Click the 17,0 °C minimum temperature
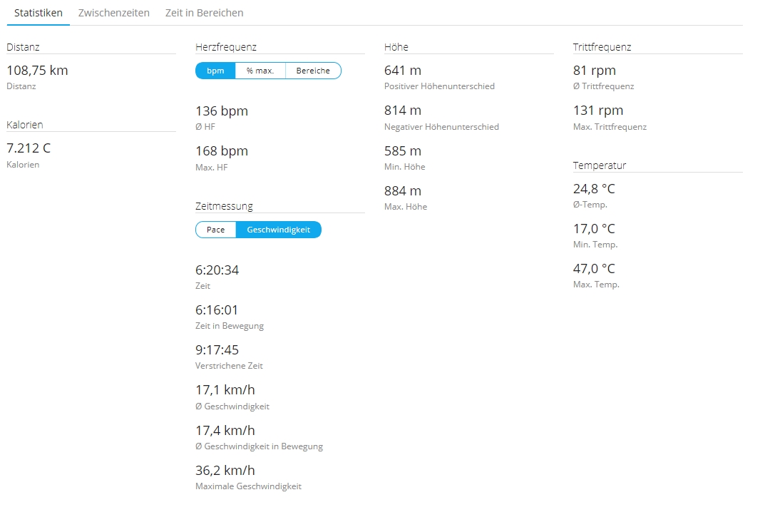 point(594,229)
